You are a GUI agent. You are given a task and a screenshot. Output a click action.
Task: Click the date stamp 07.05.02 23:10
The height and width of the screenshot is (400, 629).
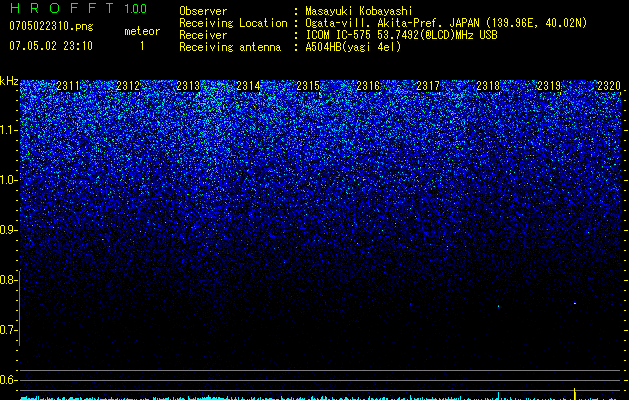pyautogui.click(x=51, y=46)
